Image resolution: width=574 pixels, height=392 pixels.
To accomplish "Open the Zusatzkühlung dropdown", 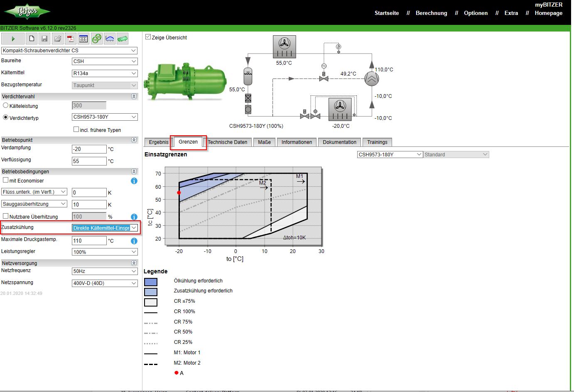I will point(105,228).
